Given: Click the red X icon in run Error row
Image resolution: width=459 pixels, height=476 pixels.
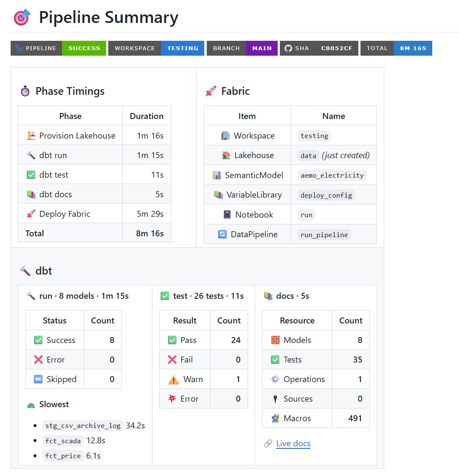Looking at the screenshot, I should point(38,360).
